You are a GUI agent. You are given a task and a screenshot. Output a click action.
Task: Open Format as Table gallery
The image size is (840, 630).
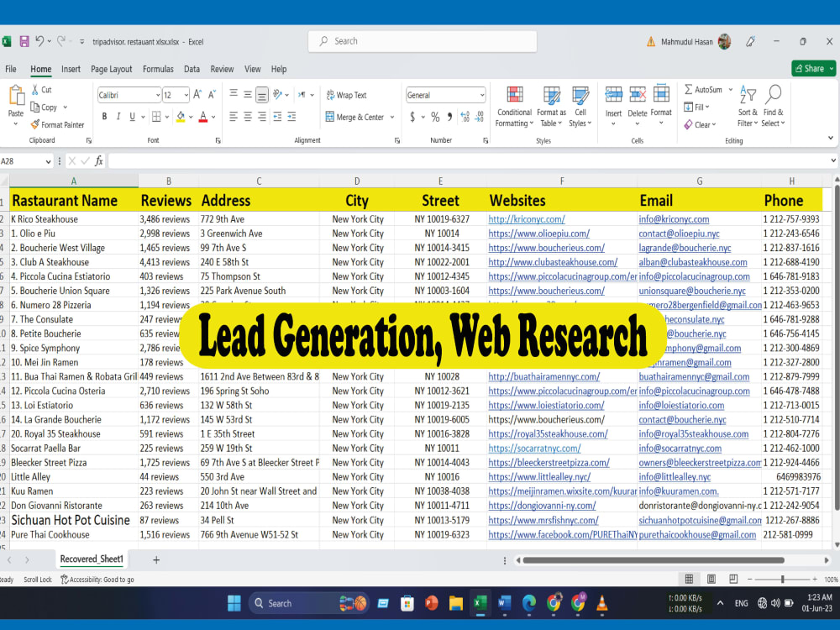point(551,107)
